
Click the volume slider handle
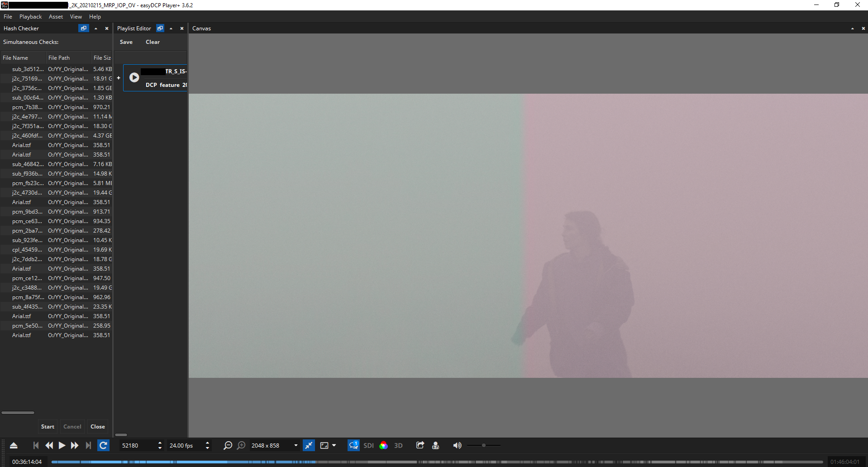coord(484,446)
